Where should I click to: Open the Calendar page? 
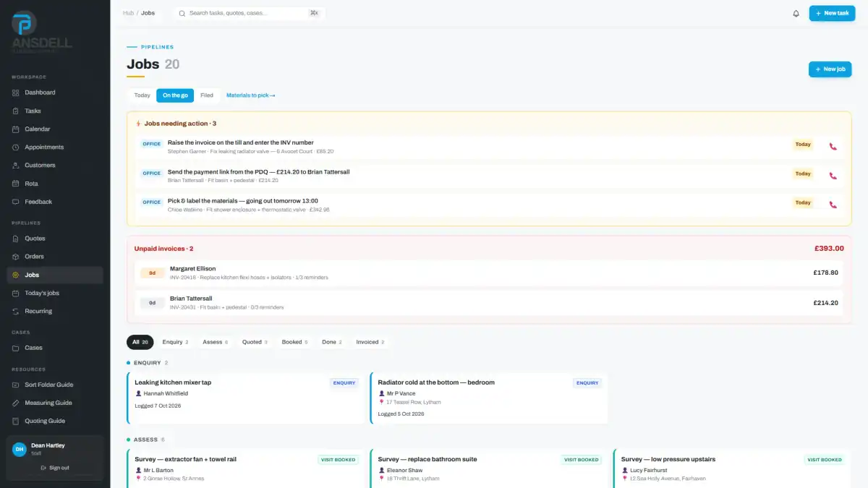coord(55,129)
